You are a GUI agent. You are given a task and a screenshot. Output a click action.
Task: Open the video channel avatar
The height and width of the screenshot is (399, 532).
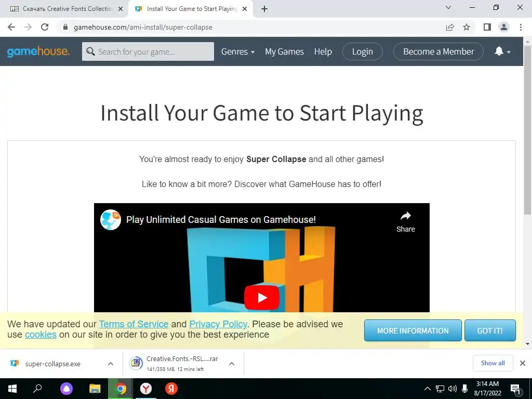coord(111,220)
